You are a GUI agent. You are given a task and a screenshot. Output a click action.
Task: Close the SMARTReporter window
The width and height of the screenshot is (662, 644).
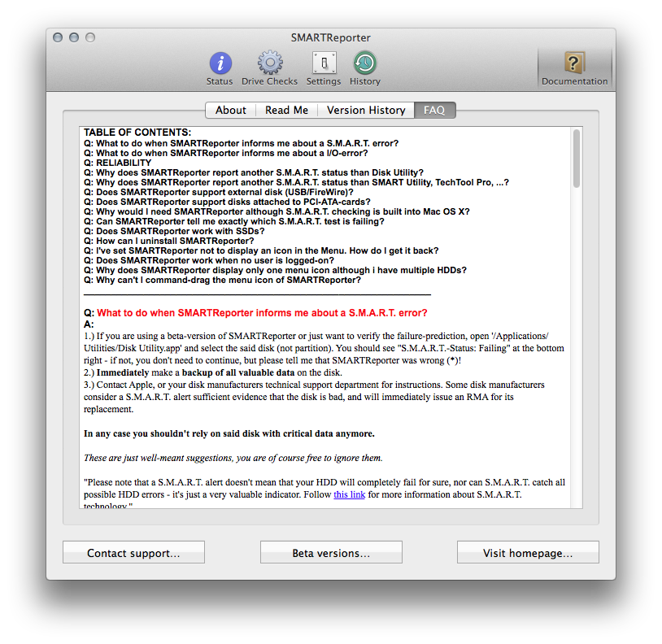pos(58,37)
